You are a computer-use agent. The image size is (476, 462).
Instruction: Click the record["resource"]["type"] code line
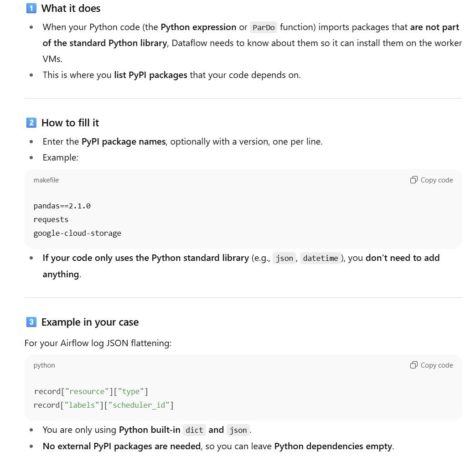coord(91,391)
